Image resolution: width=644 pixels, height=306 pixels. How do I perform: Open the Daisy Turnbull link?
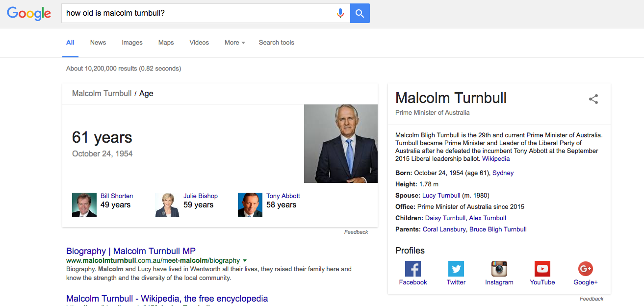[x=445, y=218]
